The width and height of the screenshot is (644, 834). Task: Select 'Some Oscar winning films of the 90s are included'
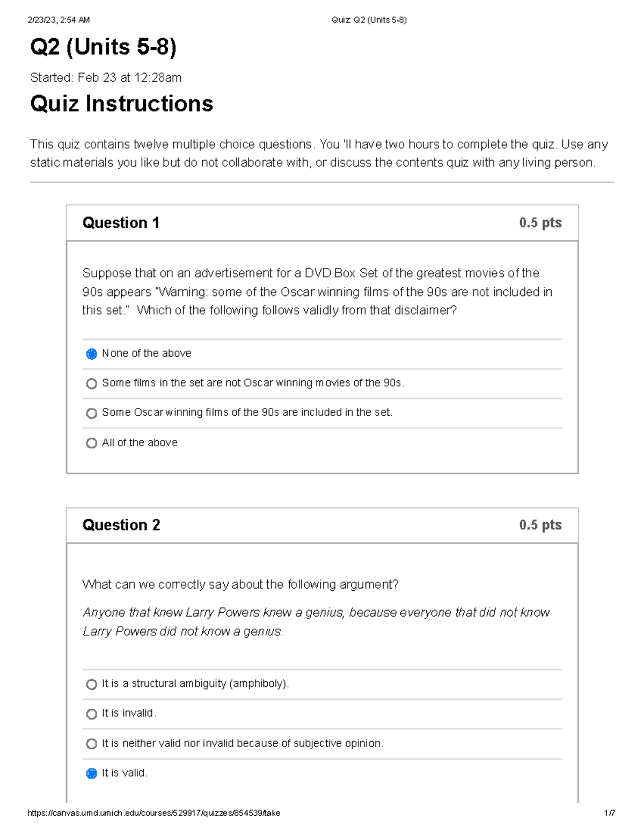(91, 413)
